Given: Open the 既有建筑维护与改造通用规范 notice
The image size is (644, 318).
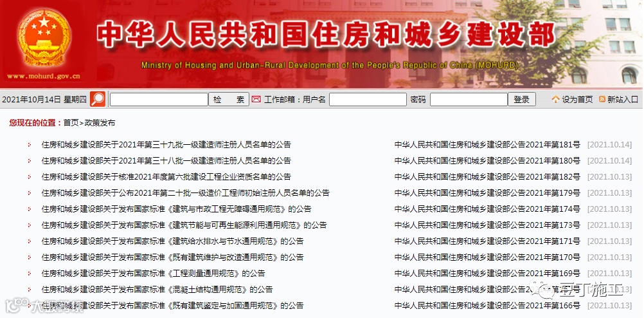Looking at the screenshot, I should 172,257.
